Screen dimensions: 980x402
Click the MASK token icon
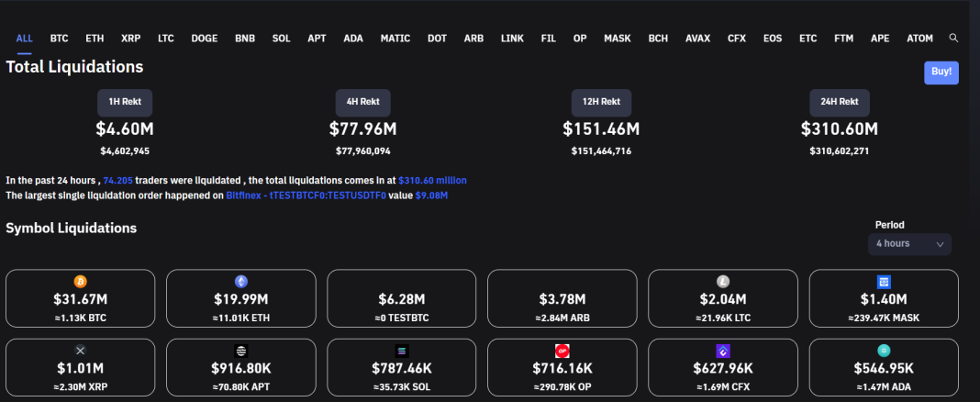point(884,281)
